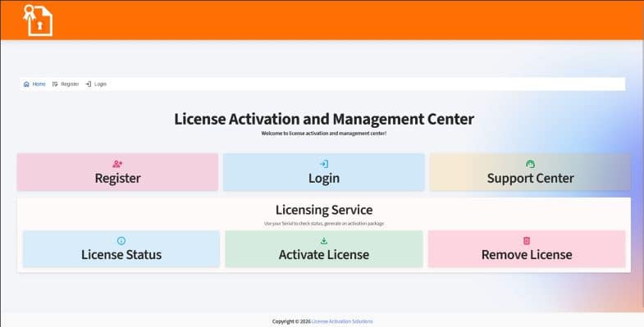Viewport: 644px width, 327px height.
Task: Click the trash icon on Remove License card
Action: click(527, 240)
